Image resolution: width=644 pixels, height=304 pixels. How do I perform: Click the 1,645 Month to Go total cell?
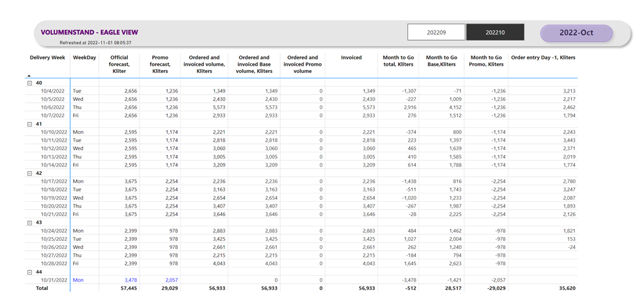pos(409,264)
